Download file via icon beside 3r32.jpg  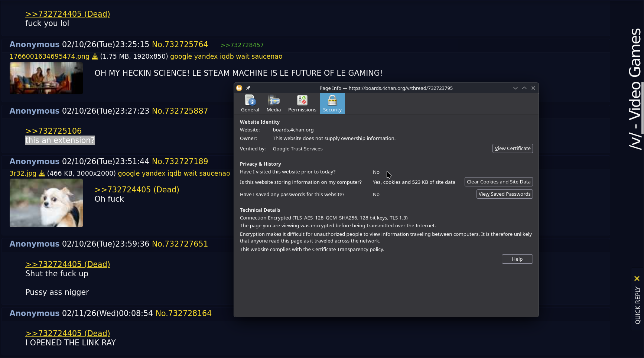42,173
